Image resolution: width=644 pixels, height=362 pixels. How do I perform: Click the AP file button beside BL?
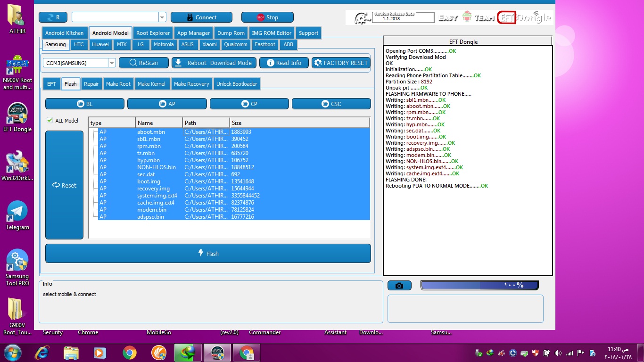pyautogui.click(x=167, y=104)
